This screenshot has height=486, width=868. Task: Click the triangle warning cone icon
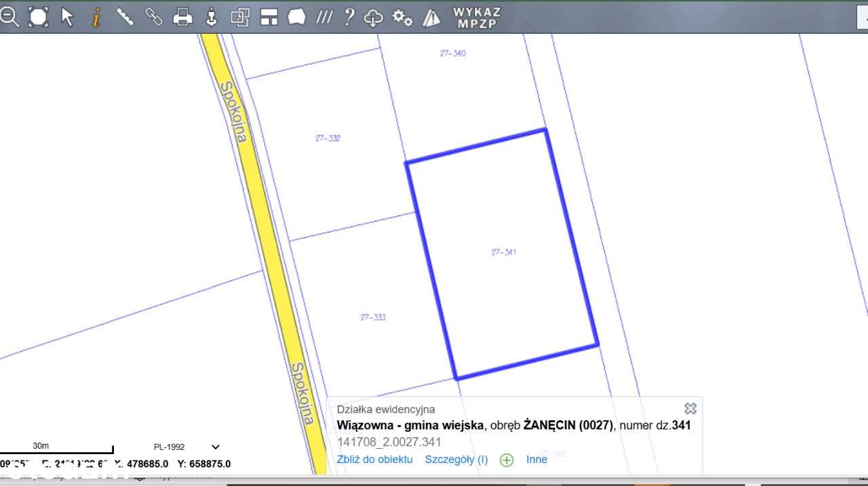point(431,18)
